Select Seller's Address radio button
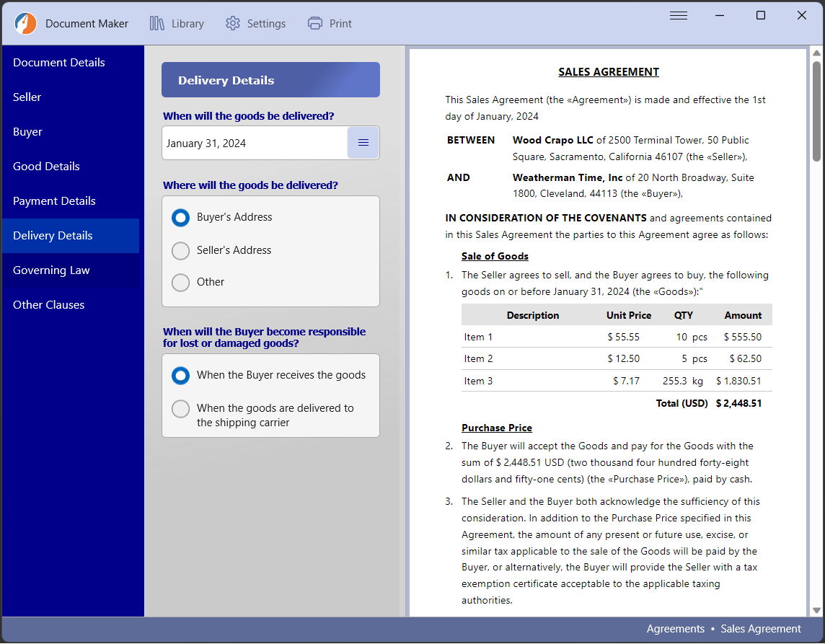Screen dimensions: 825x644 tap(180, 250)
